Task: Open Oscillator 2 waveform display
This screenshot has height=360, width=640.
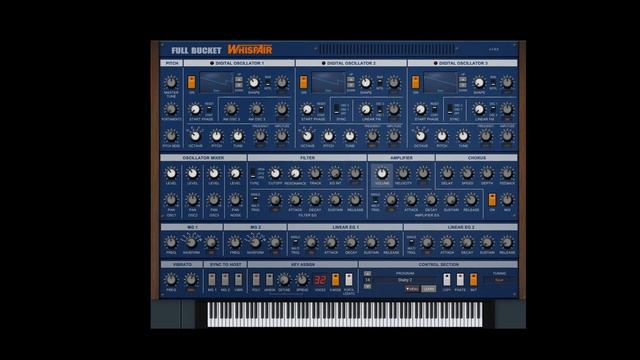Action: tap(328, 83)
